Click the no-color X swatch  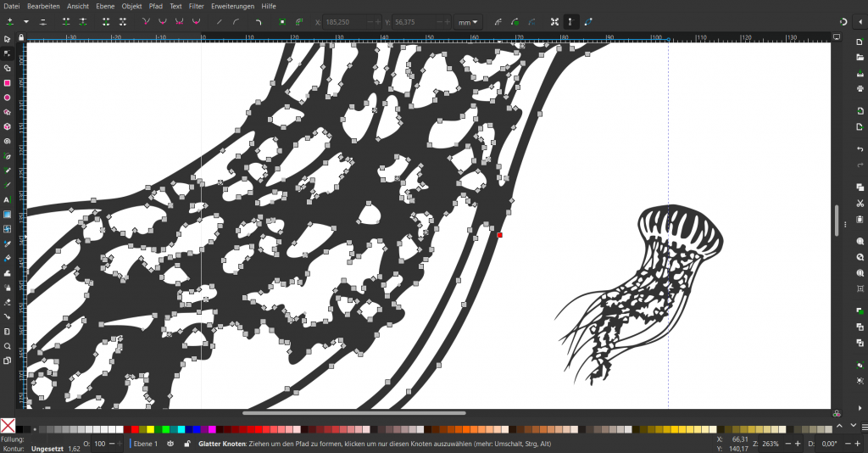(x=8, y=425)
